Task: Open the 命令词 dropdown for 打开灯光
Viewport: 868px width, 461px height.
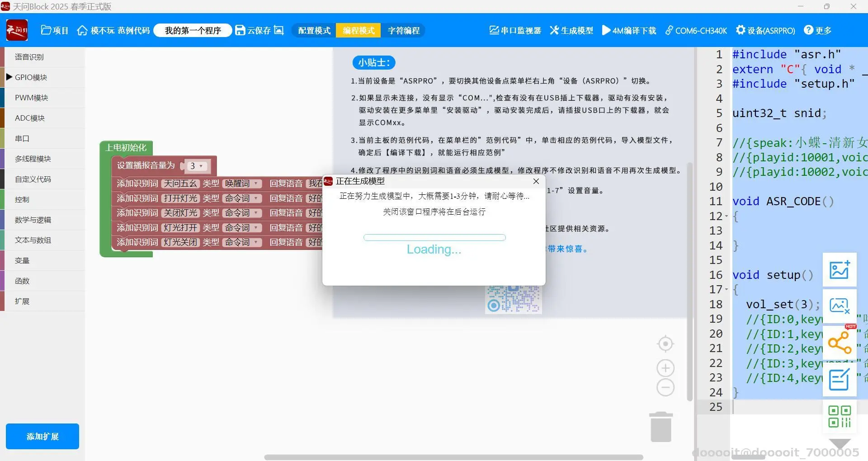Action: click(x=242, y=198)
